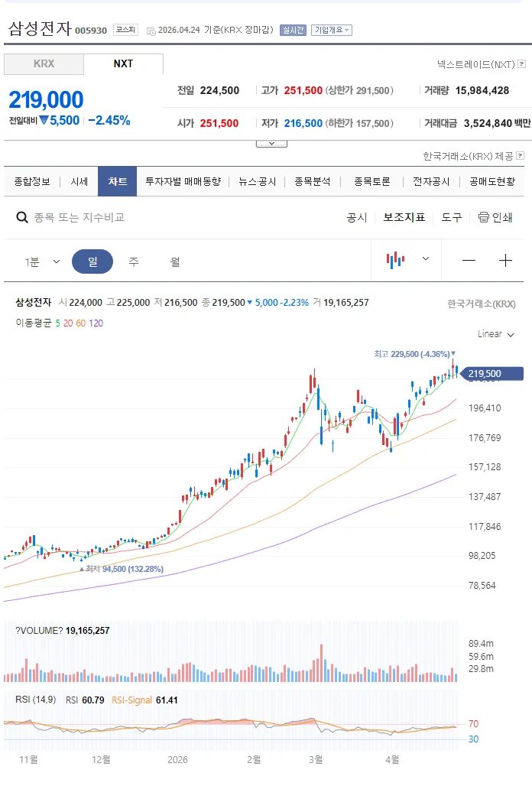Open the 전자공시 tab
Viewport: 532px width, 786px height.
click(x=431, y=181)
